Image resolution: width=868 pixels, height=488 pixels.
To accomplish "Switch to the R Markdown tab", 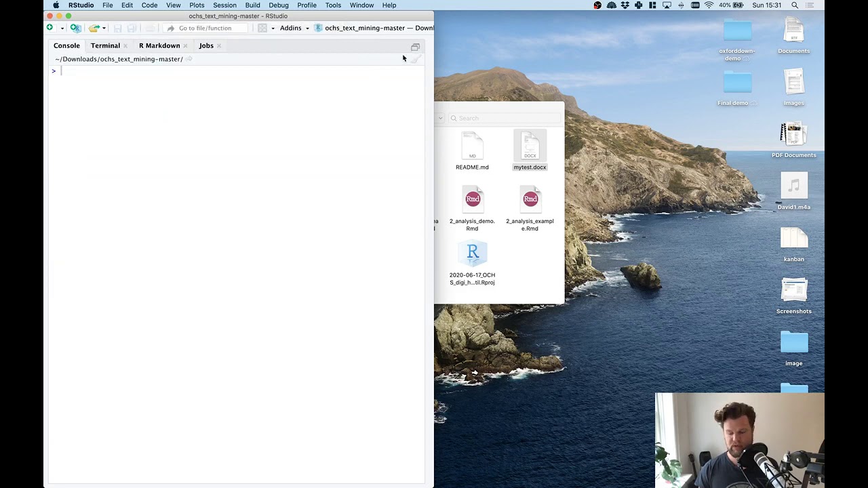I will (159, 45).
